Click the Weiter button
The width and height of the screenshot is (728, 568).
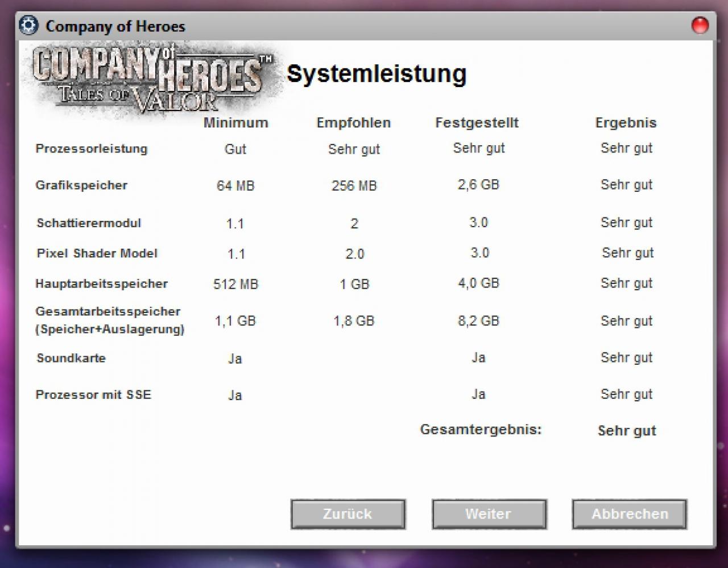489,514
